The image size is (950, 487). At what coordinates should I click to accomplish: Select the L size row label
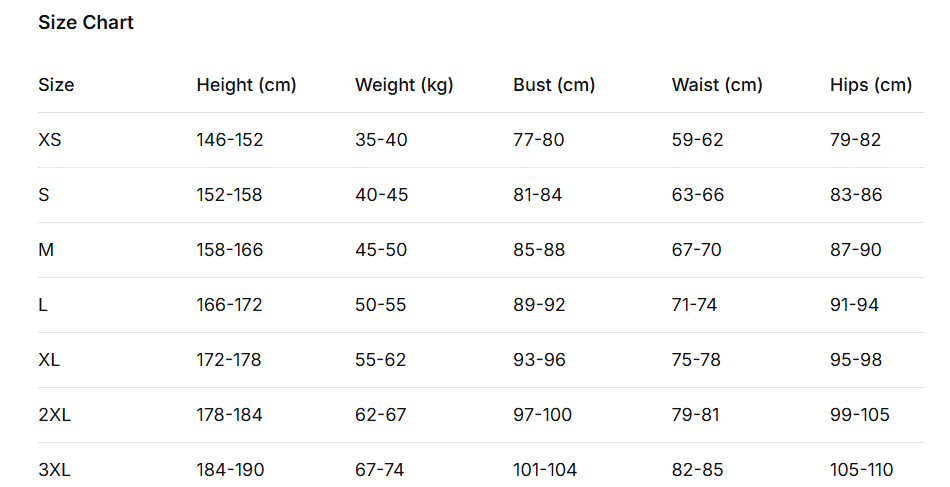[43, 305]
